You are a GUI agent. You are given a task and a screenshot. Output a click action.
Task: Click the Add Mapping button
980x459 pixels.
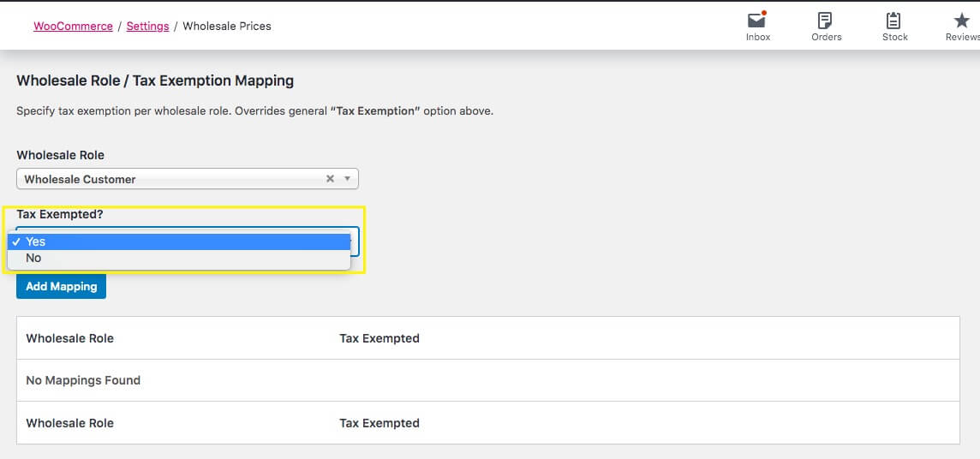pyautogui.click(x=61, y=286)
